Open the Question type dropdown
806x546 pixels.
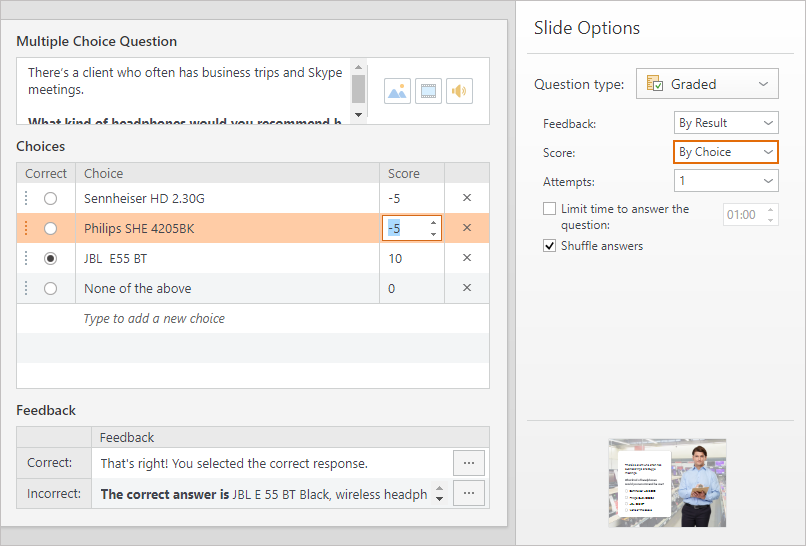pos(707,84)
